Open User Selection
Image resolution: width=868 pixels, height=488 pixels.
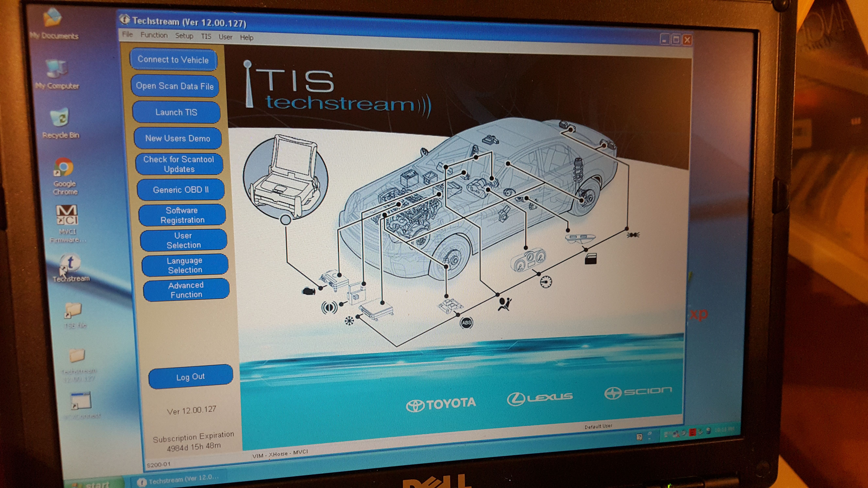184,240
